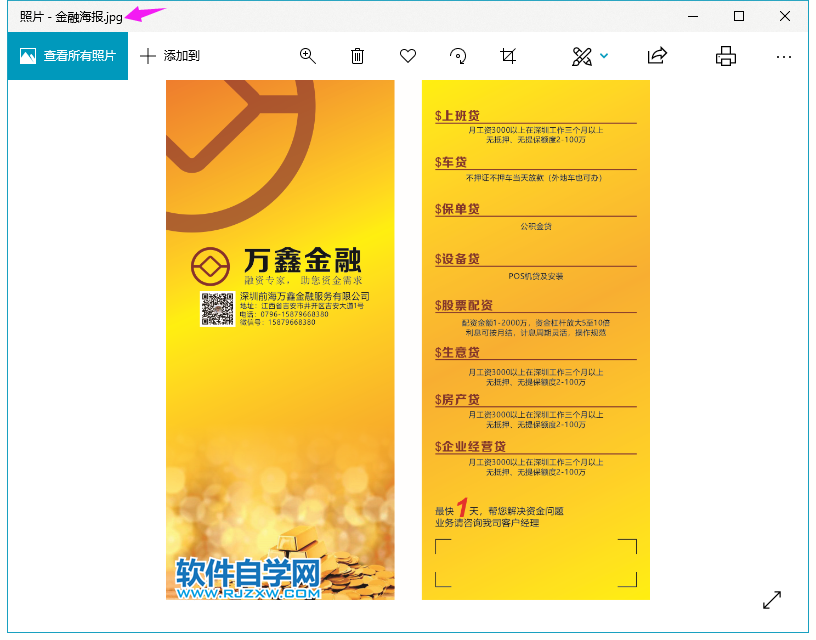Open the more options ellipsis menu
Image resolution: width=816 pixels, height=640 pixels.
(x=783, y=57)
